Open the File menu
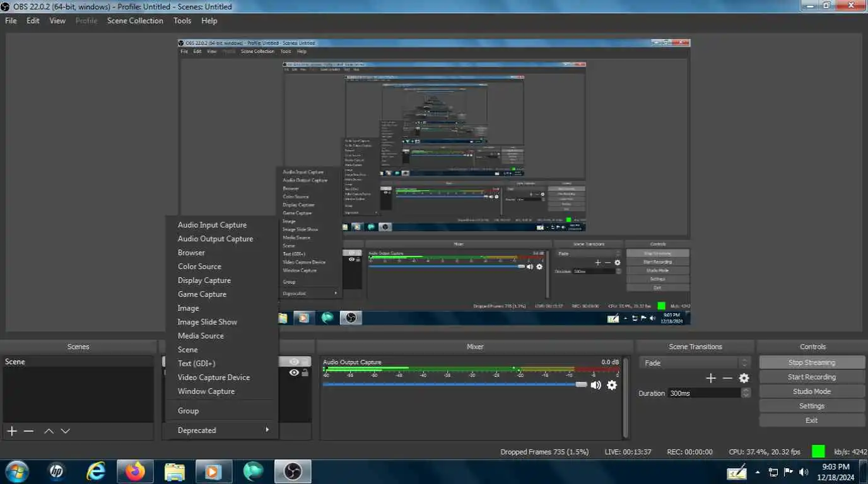Image resolution: width=868 pixels, height=484 pixels. pos(11,21)
